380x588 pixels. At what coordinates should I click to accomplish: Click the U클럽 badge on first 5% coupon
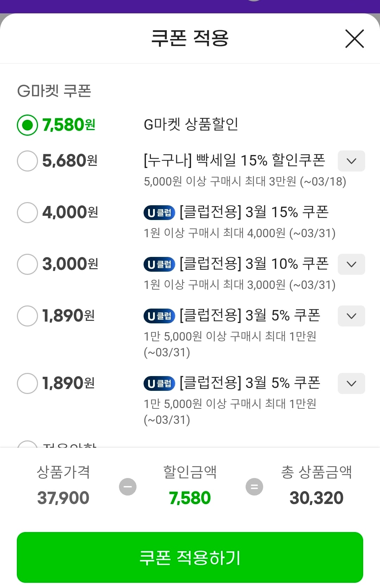159,316
